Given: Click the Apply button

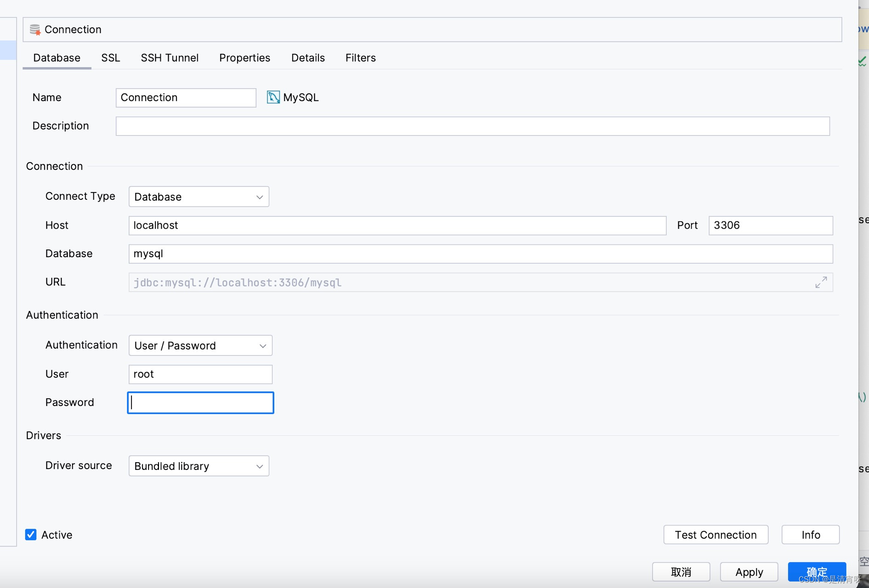Looking at the screenshot, I should tap(749, 572).
